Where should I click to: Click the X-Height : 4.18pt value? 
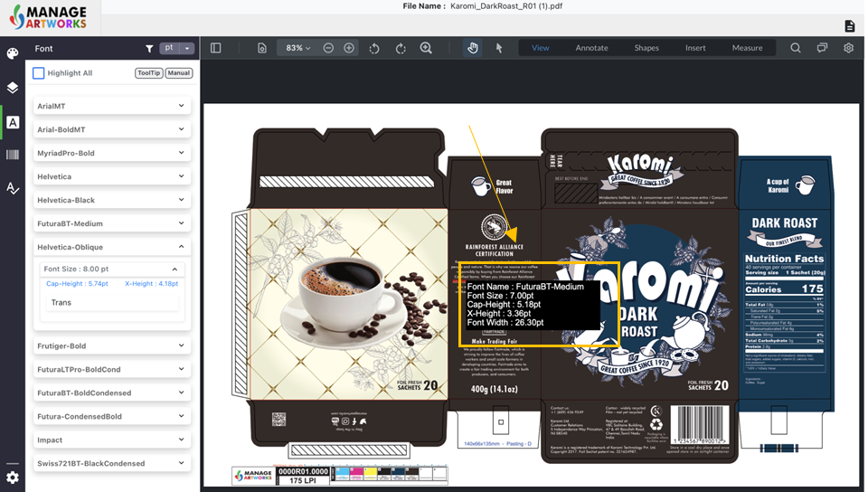(x=152, y=283)
